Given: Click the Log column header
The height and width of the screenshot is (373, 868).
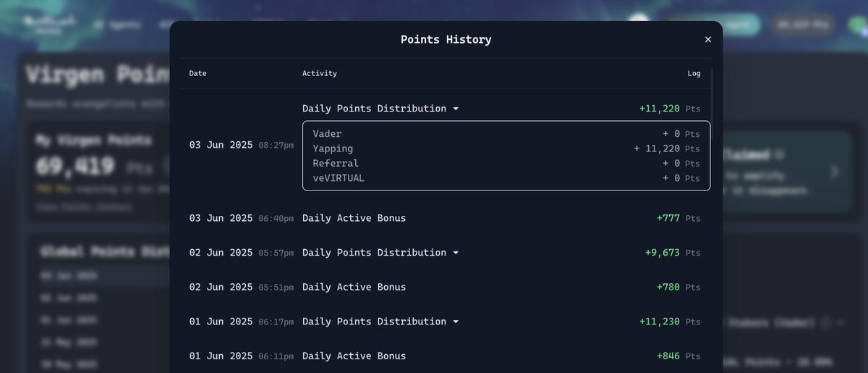Looking at the screenshot, I should [x=694, y=73].
